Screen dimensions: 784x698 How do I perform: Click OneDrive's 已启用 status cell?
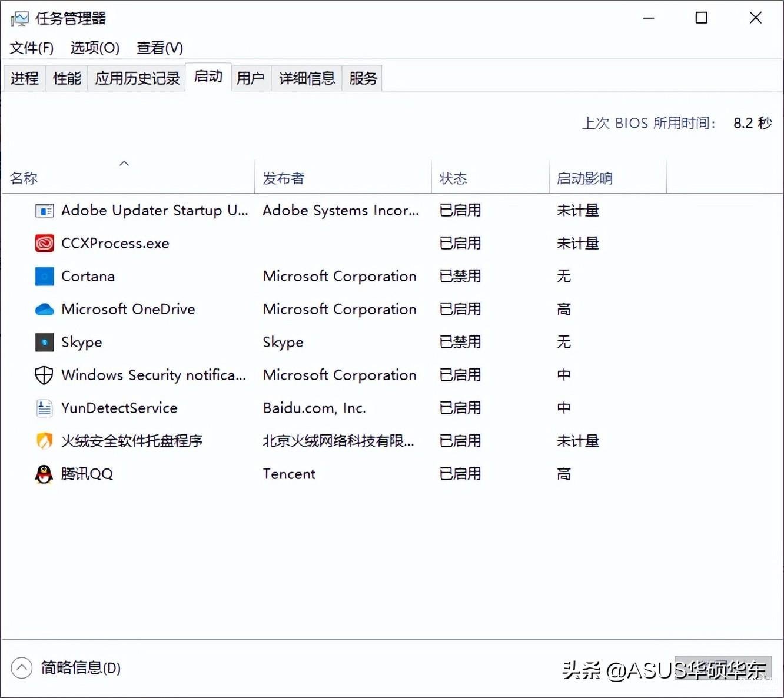(460, 309)
